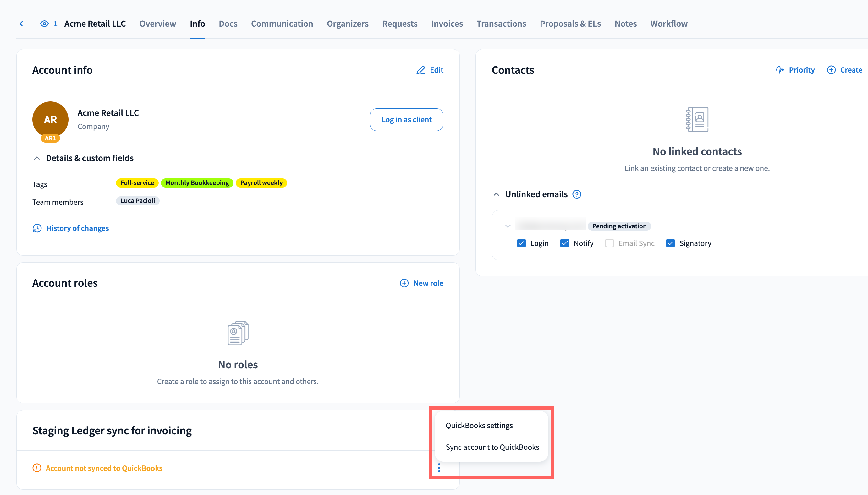Select the Info tab

tap(197, 24)
